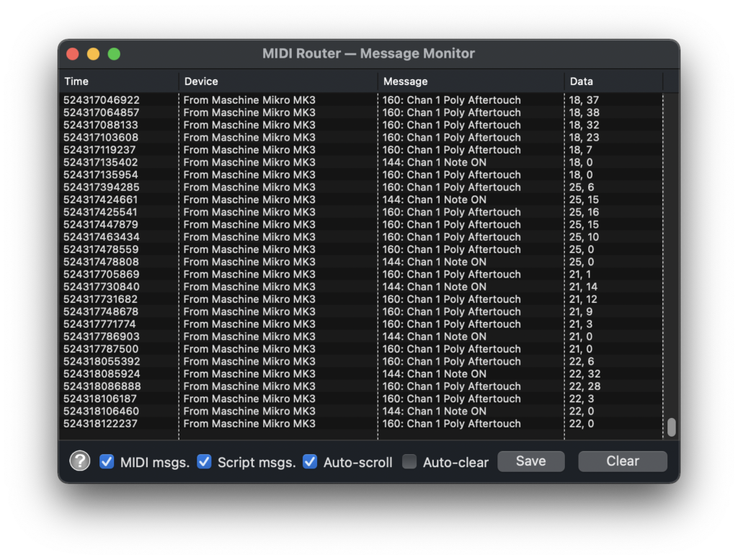738x560 pixels.
Task: Click timestamp 524317425541
Action: coord(100,212)
